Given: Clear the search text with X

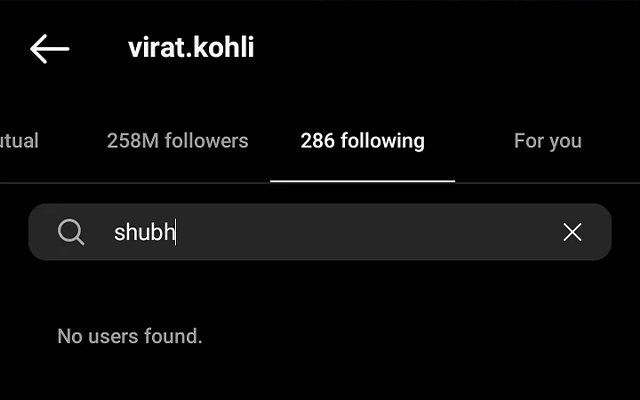Looking at the screenshot, I should [x=572, y=232].
